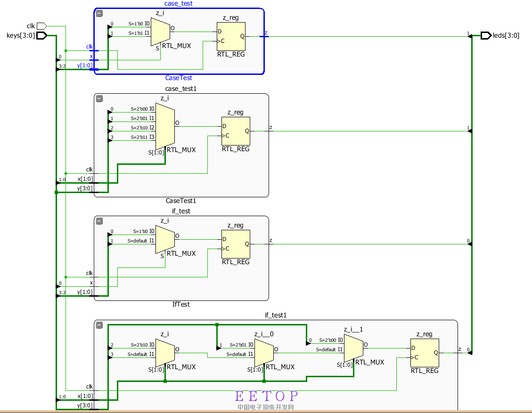Click the S[1:0] select pin of case_test1 mux
Image resolution: width=532 pixels, height=413 pixels.
pyautogui.click(x=156, y=153)
